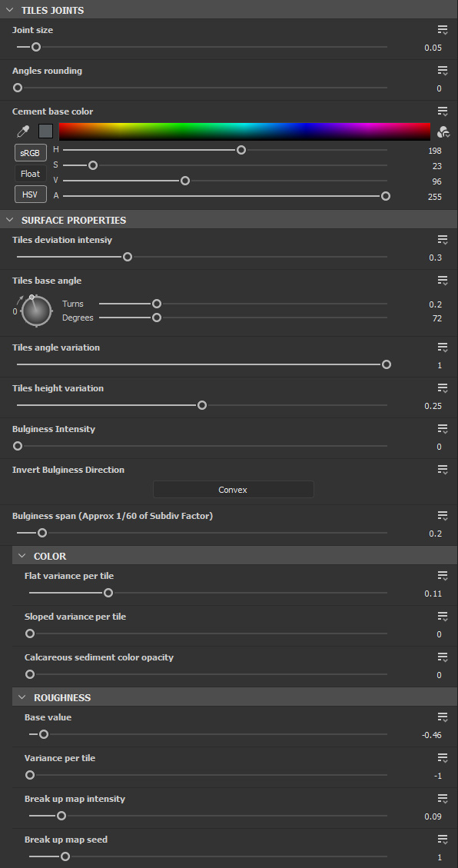Pick a color with the eyedropper tool

coord(23,131)
